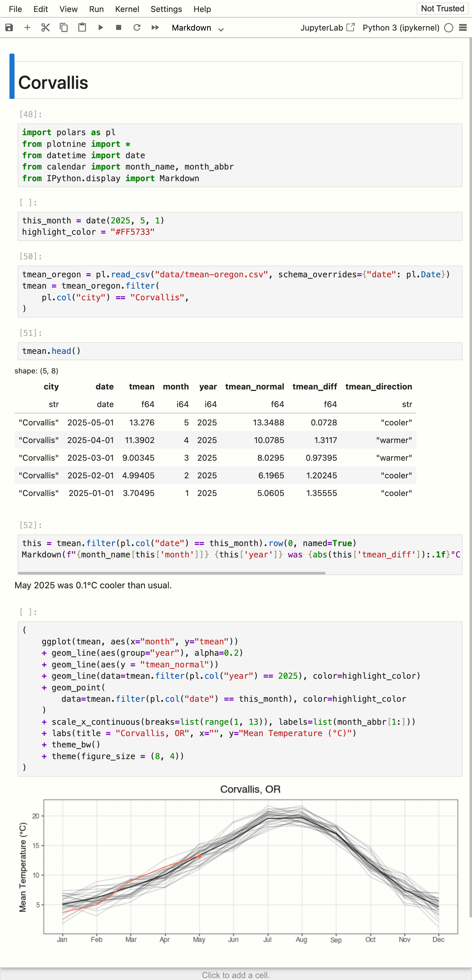This screenshot has height=980, width=472.
Task: Copy the selected cells
Action: tap(64, 27)
